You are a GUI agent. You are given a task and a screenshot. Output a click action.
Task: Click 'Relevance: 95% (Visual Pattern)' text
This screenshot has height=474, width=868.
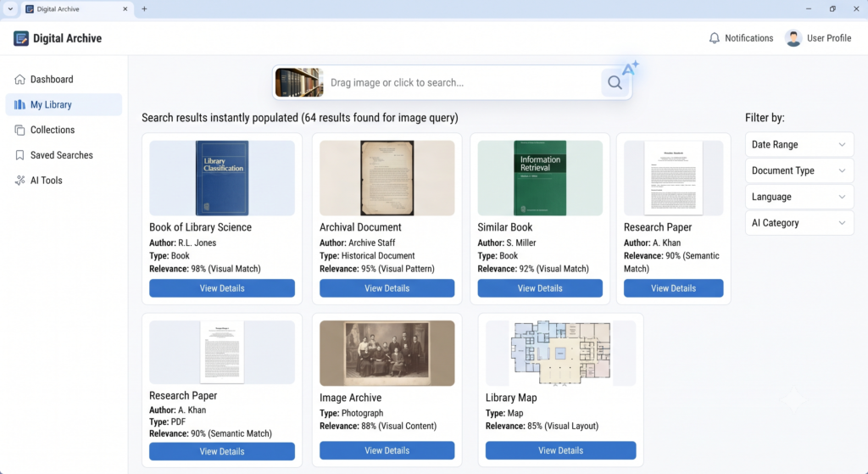(x=377, y=269)
